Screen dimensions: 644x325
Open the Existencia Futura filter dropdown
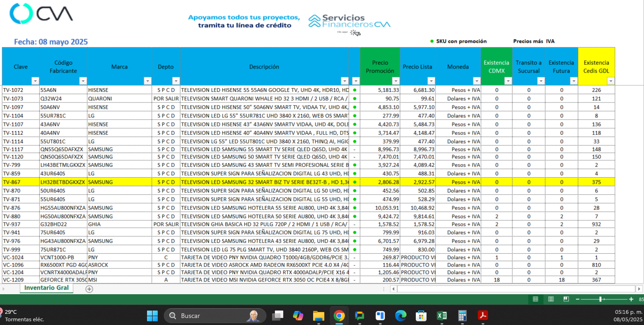click(574, 81)
